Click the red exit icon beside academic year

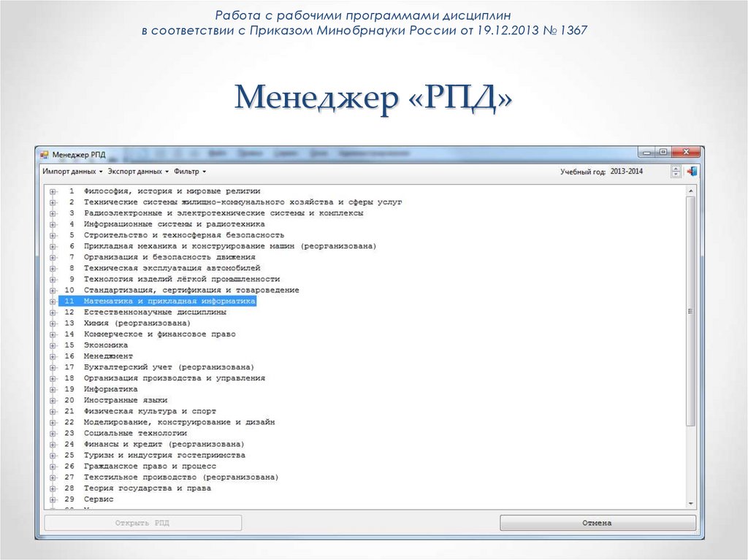pyautogui.click(x=692, y=171)
